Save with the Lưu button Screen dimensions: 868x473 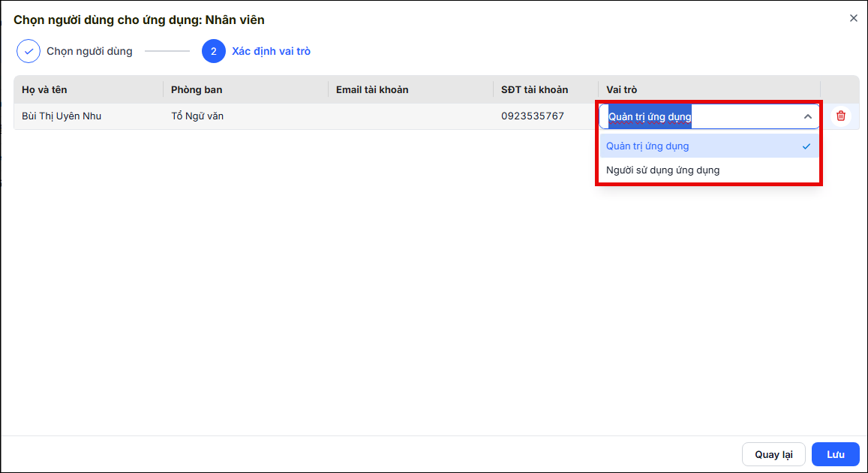[x=835, y=454]
